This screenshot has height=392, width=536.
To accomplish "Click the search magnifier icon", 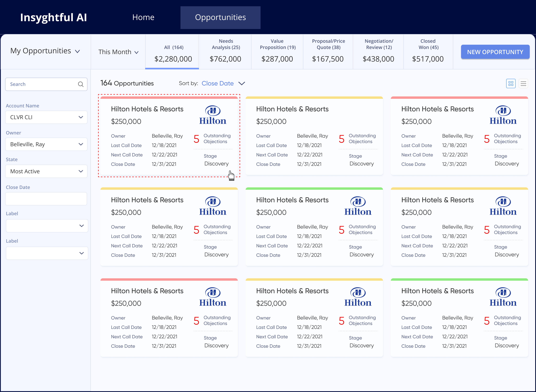I will (81, 84).
